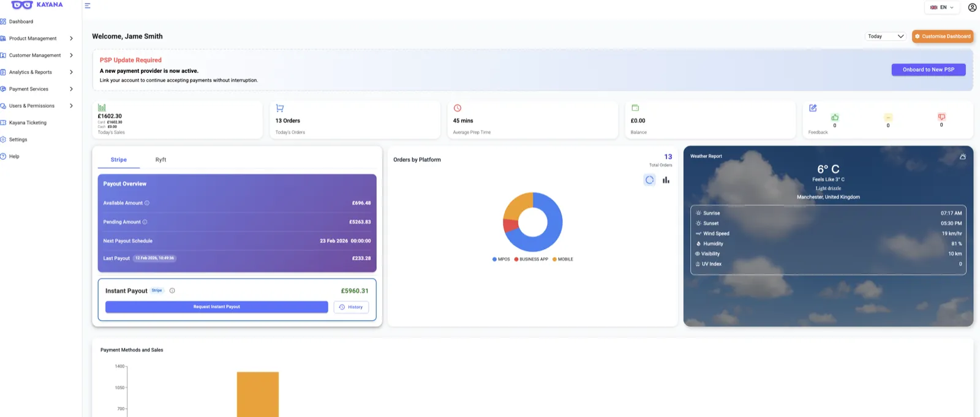The width and height of the screenshot is (980, 417).
Task: Switch Orders by Platform to donut chart view
Action: click(649, 180)
